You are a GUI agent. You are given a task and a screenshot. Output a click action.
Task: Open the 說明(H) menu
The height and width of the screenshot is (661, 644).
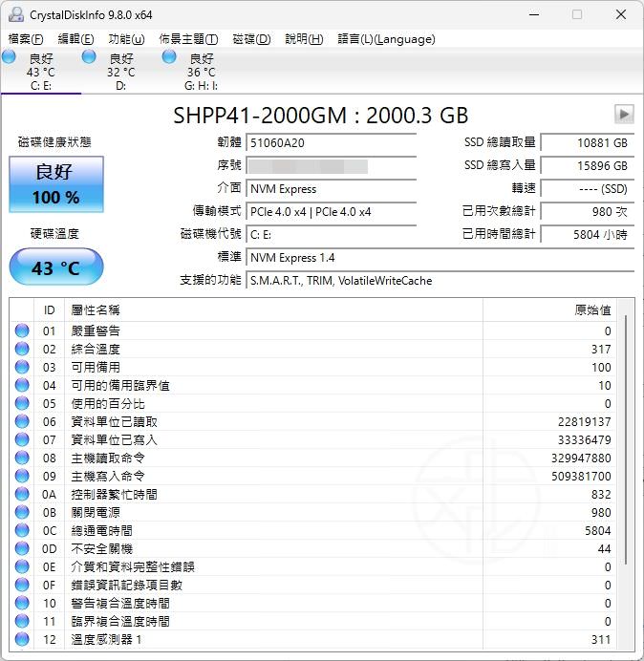click(x=304, y=39)
